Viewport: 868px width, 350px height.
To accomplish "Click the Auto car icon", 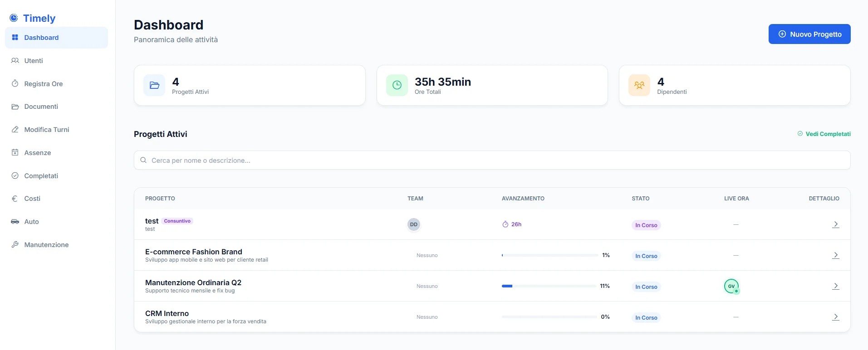I will 15,222.
